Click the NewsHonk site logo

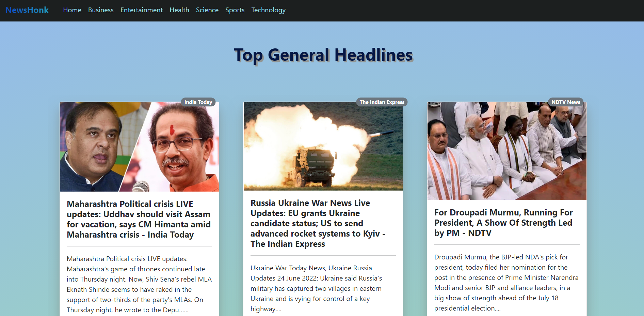click(x=27, y=10)
